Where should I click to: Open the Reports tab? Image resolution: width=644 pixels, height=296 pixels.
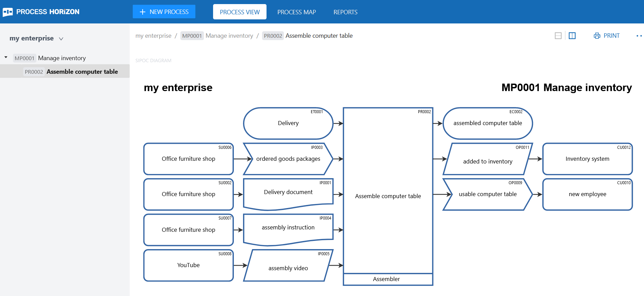pyautogui.click(x=345, y=12)
